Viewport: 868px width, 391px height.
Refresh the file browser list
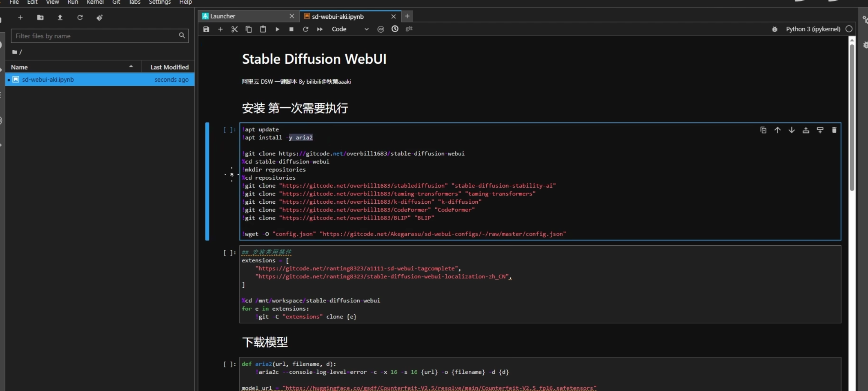point(80,18)
